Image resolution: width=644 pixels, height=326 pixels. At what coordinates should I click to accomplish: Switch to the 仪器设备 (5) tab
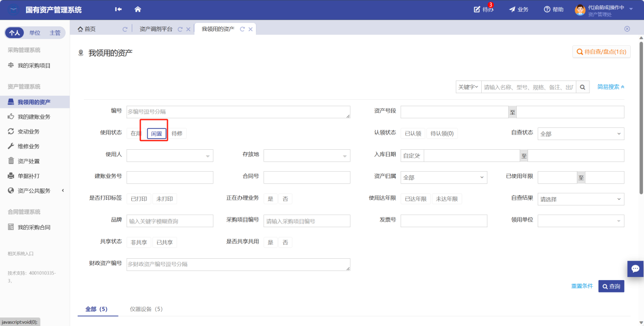click(x=146, y=309)
